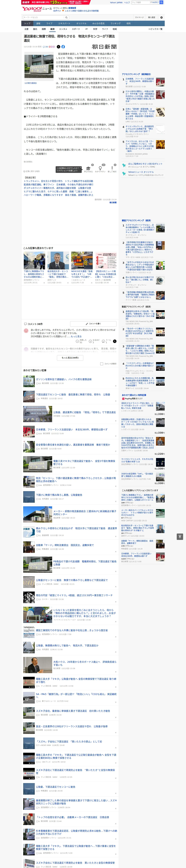186x868 pixels.
Task: Open 自動車「ヤード」規制法案提出 article
Action: [x=65, y=545]
